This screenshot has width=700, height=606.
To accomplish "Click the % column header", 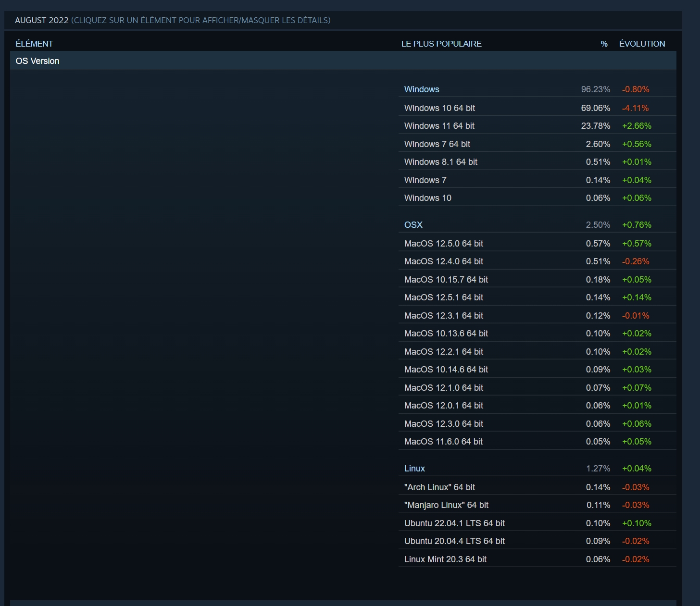I will tap(604, 44).
